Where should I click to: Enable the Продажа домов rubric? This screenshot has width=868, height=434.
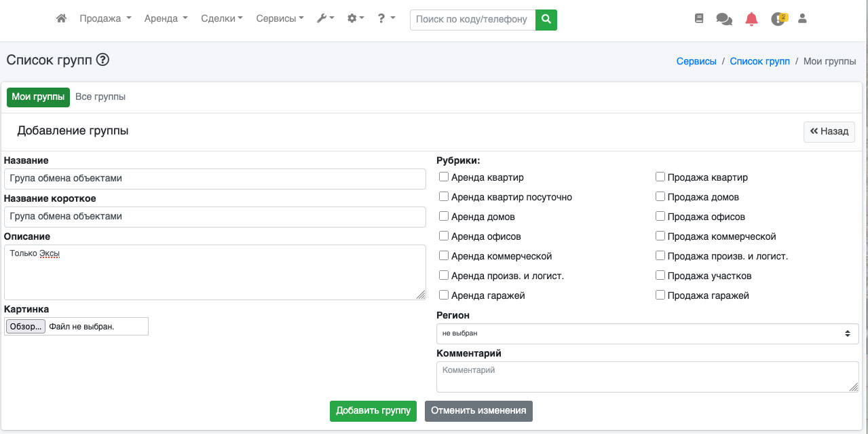coord(660,197)
